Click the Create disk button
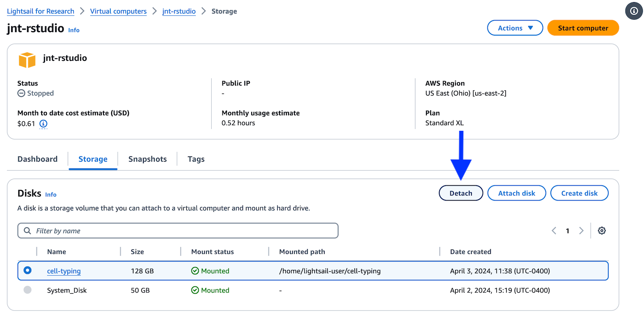The image size is (644, 319). pos(580,193)
